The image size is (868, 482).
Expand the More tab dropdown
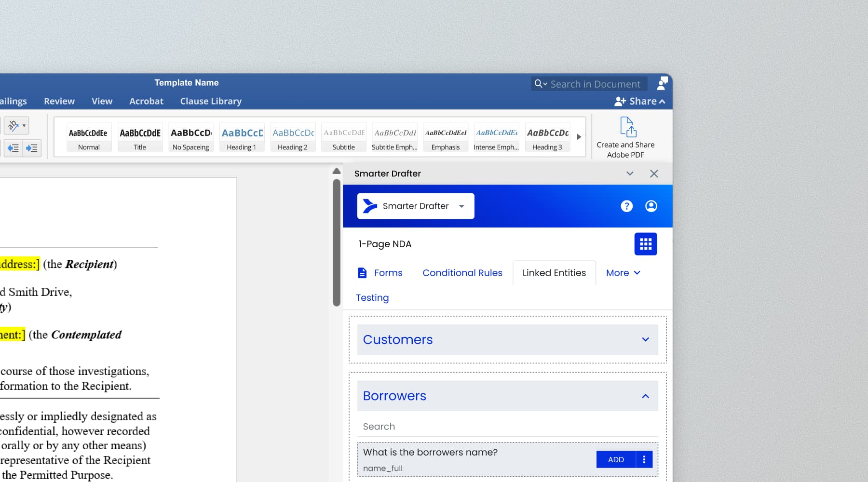623,273
